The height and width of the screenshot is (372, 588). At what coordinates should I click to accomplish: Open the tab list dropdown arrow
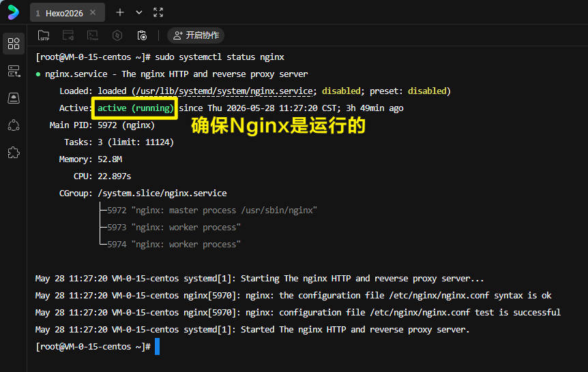138,12
